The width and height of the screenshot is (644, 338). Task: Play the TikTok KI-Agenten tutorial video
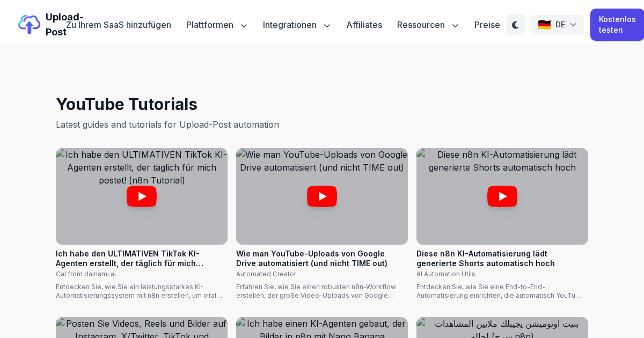[142, 196]
